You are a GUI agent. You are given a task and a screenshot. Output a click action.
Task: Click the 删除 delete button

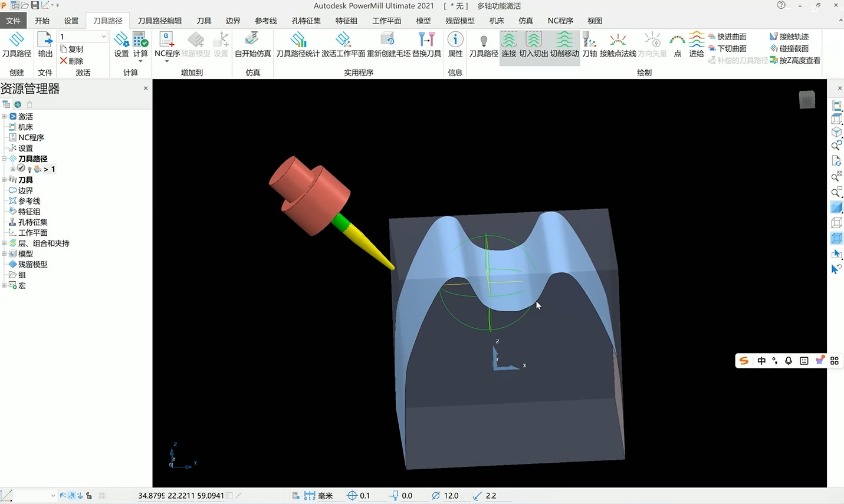[72, 61]
